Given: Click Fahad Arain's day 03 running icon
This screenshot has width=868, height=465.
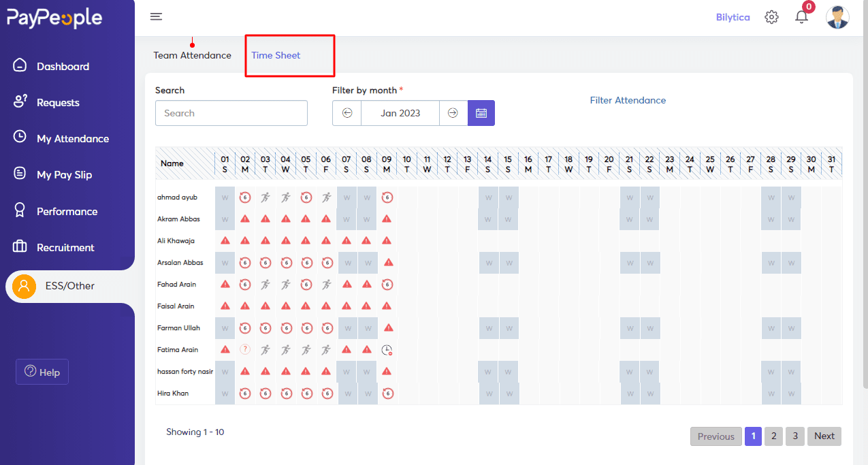Looking at the screenshot, I should pyautogui.click(x=266, y=285).
